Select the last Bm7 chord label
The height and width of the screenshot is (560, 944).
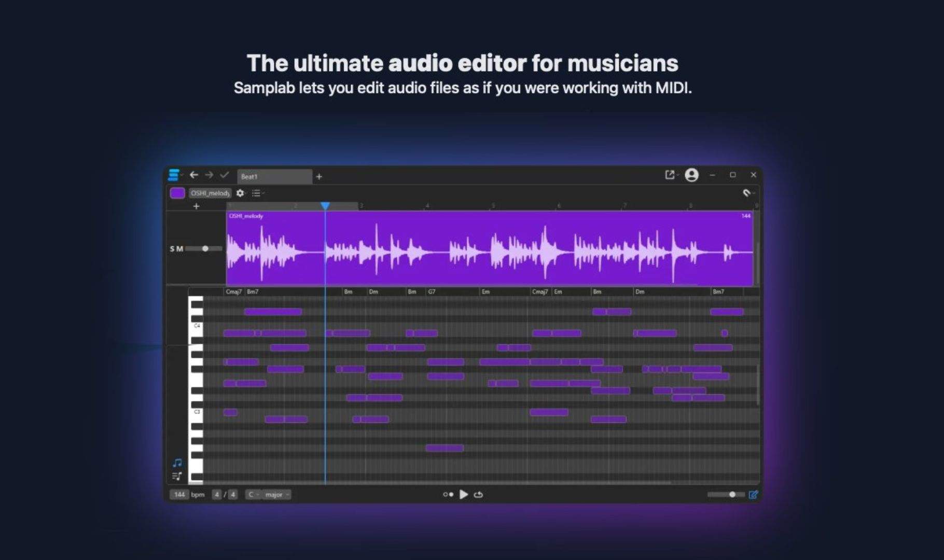pyautogui.click(x=718, y=292)
